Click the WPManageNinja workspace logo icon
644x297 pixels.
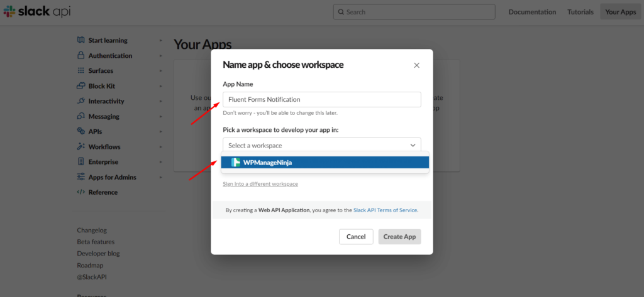pyautogui.click(x=235, y=163)
